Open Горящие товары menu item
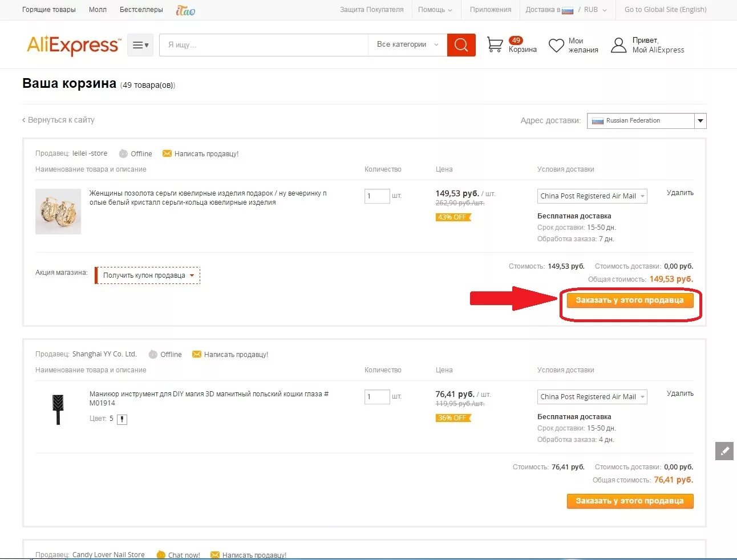This screenshot has height=560, width=737. click(x=48, y=10)
